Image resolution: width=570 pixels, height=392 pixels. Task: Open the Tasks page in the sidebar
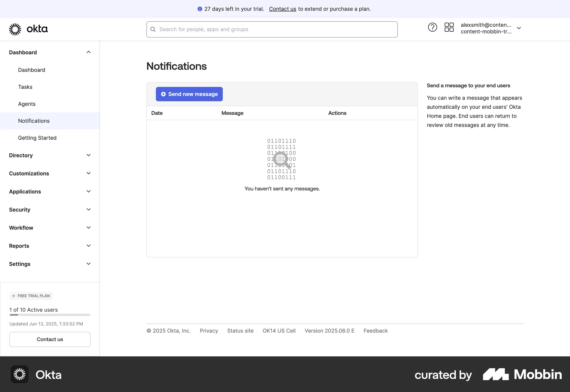click(x=26, y=87)
